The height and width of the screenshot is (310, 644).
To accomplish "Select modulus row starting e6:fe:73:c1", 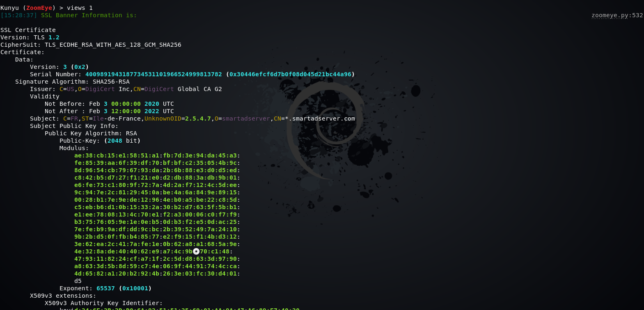I will (157, 185).
